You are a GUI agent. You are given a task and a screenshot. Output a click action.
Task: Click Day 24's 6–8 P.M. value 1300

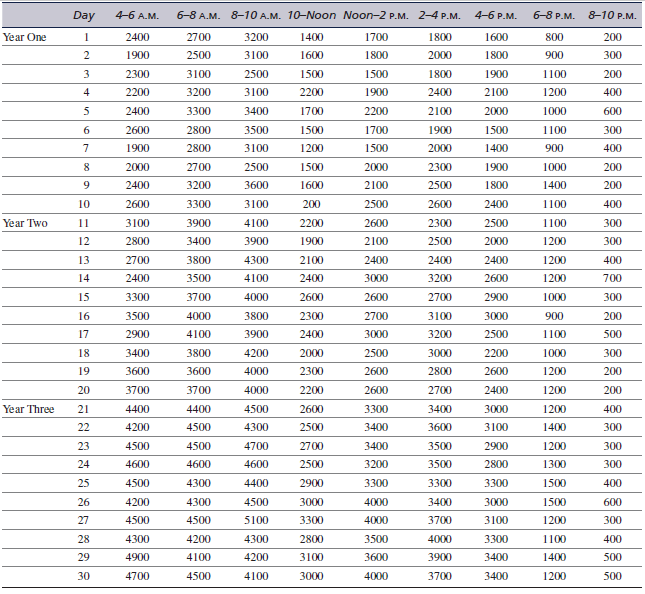555,464
